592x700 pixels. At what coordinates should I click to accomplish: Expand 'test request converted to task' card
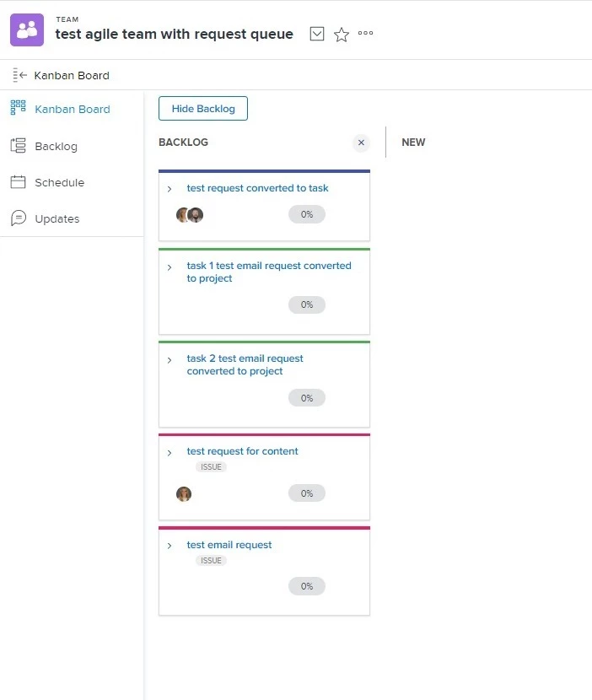[x=170, y=189]
